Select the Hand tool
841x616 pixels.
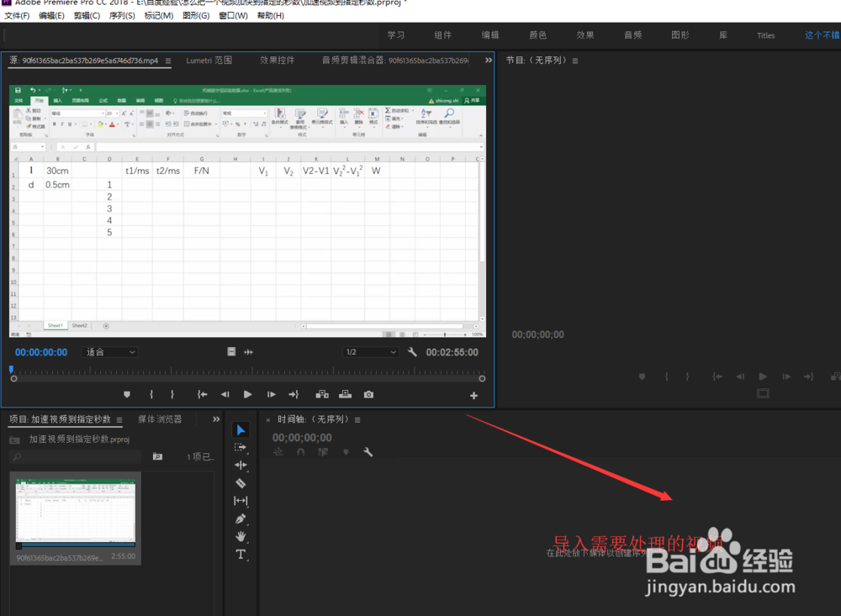coord(241,536)
